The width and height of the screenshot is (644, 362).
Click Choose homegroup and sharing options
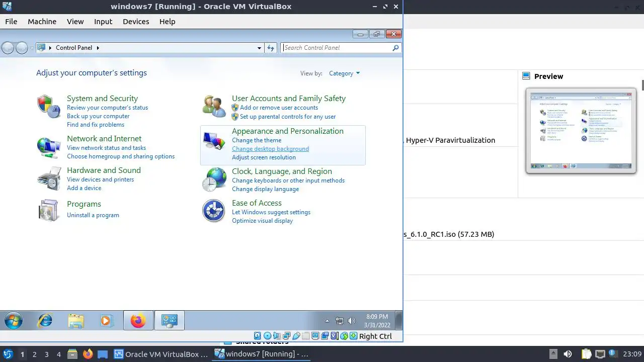pyautogui.click(x=121, y=156)
